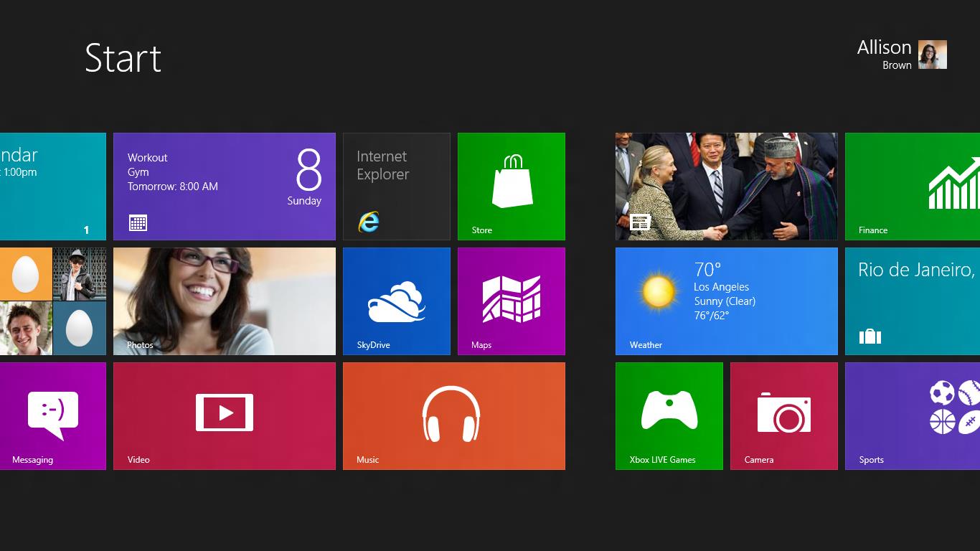
Task: Open the Maps tile
Action: [x=512, y=301]
